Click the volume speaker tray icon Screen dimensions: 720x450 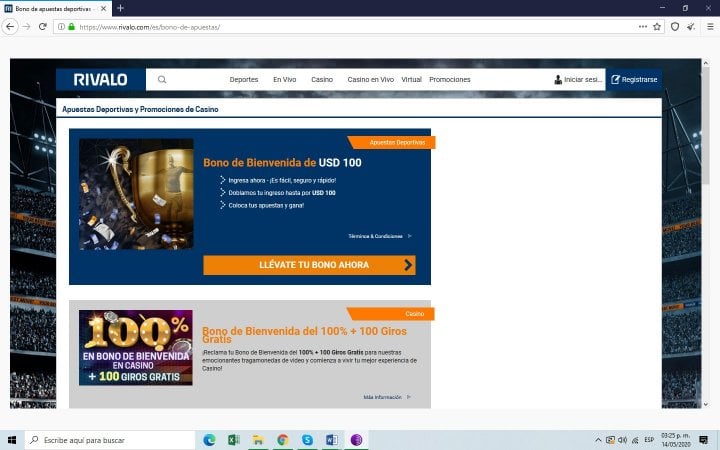pos(623,440)
